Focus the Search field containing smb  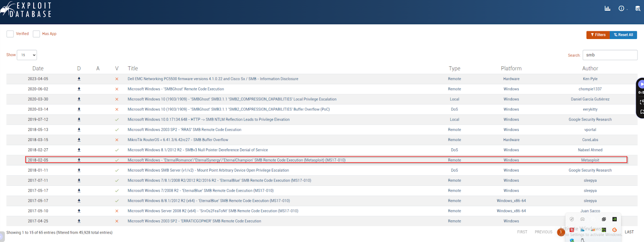610,55
